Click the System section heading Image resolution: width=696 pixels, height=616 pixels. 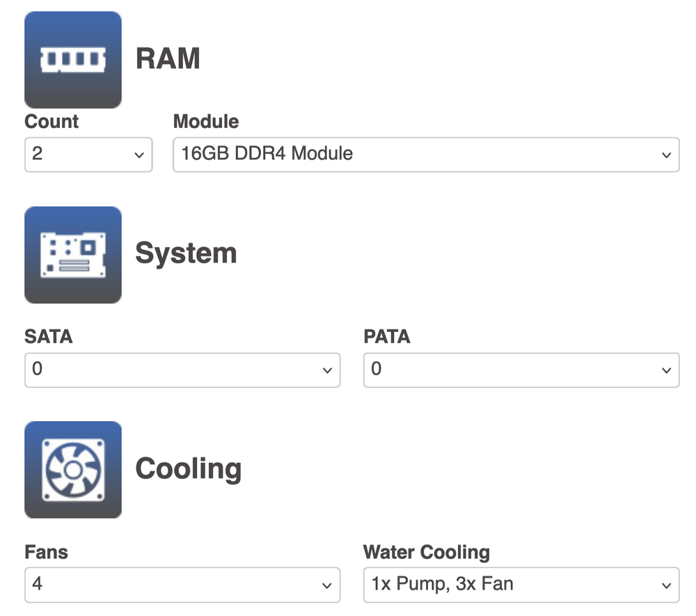click(186, 253)
